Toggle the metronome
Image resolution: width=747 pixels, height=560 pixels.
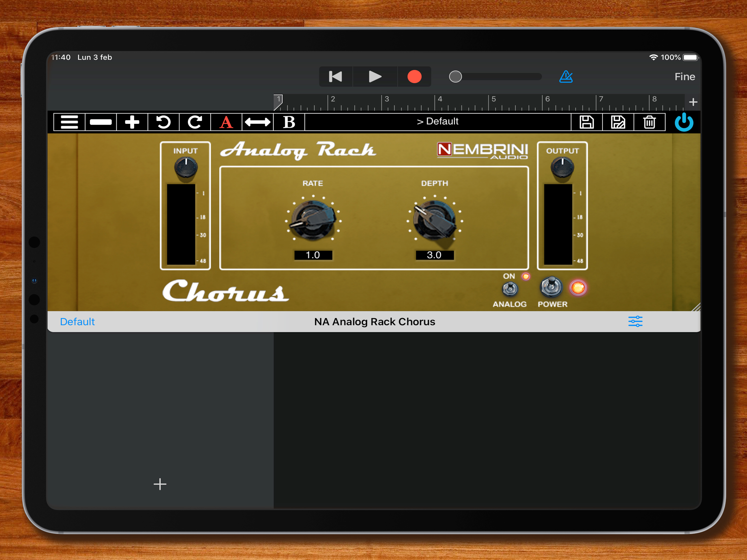click(x=566, y=77)
